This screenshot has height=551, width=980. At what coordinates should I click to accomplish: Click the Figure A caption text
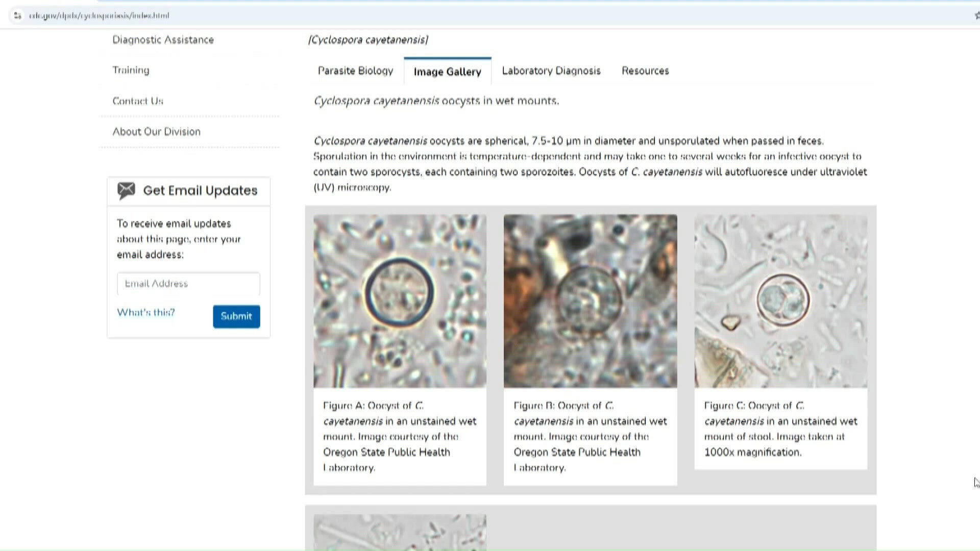[400, 437]
